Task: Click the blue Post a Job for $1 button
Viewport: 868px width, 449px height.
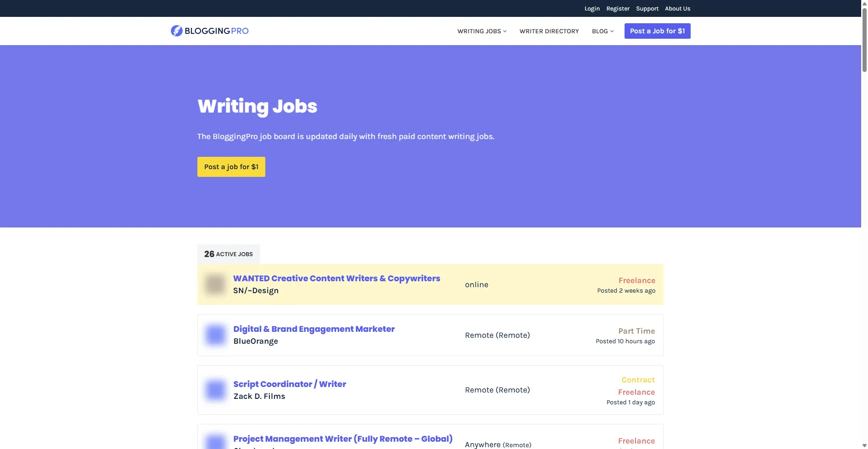Action: click(657, 31)
